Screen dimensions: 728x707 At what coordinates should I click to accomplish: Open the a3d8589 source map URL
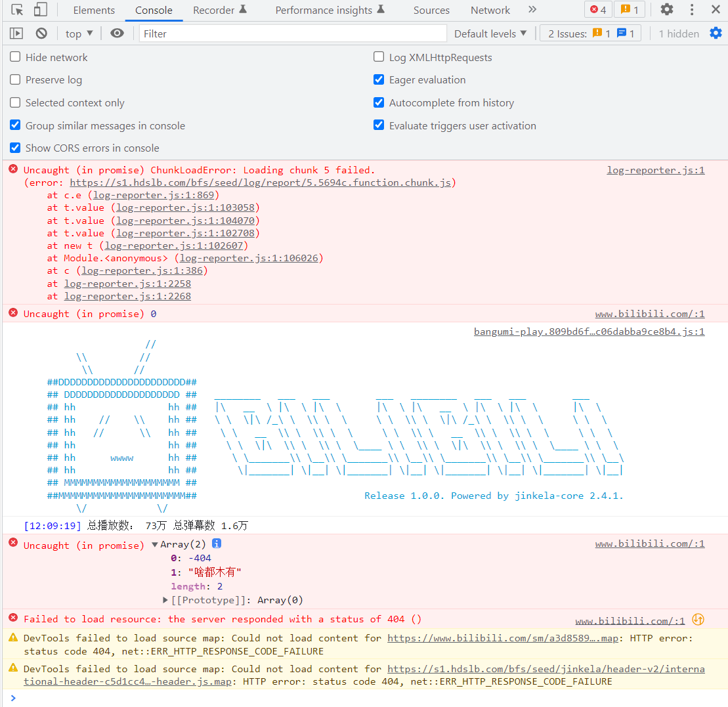pos(503,638)
